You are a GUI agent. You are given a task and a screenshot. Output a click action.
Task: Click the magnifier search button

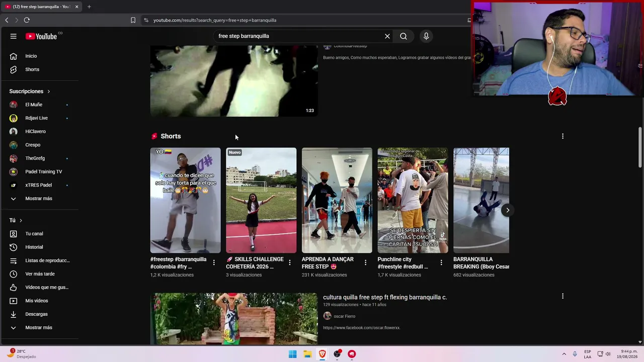pos(404,36)
